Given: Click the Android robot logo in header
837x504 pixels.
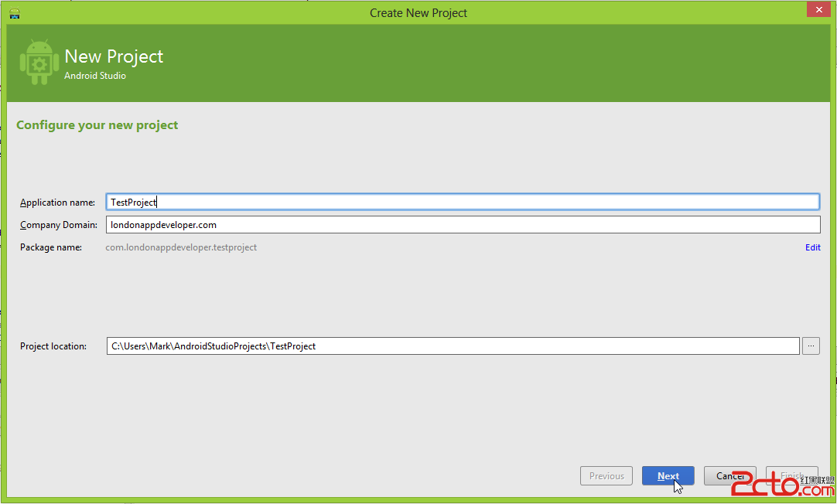Looking at the screenshot, I should 39,61.
